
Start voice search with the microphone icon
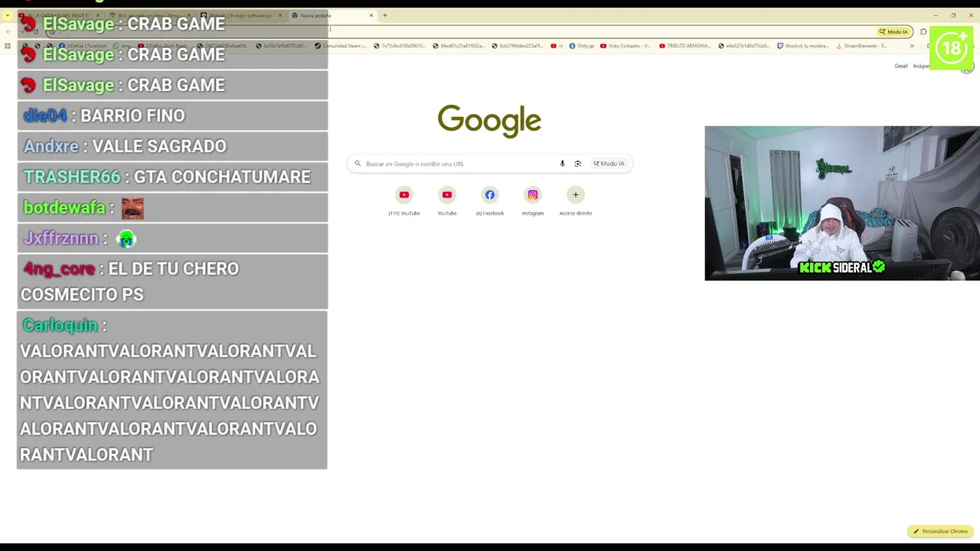click(x=562, y=164)
